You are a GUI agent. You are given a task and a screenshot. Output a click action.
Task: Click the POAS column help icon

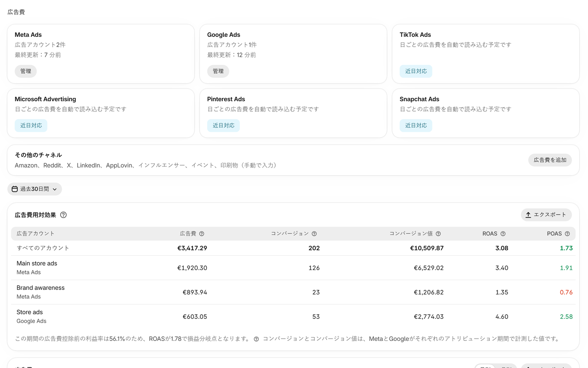(567, 234)
